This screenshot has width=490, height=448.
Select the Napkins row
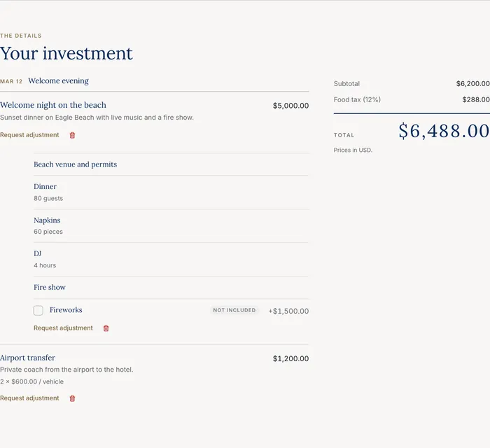[x=171, y=226]
